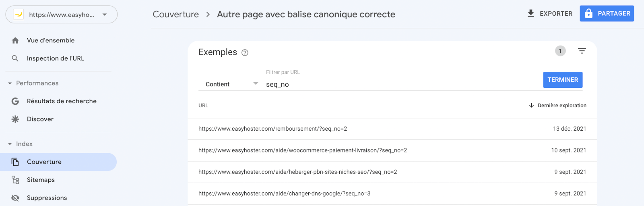Toggle the filter rows icon
The width and height of the screenshot is (644, 206).
pos(582,51)
